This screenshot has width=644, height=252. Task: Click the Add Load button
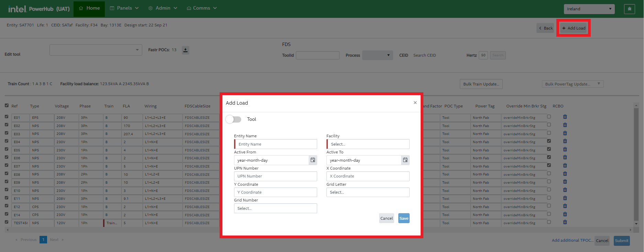pos(574,28)
